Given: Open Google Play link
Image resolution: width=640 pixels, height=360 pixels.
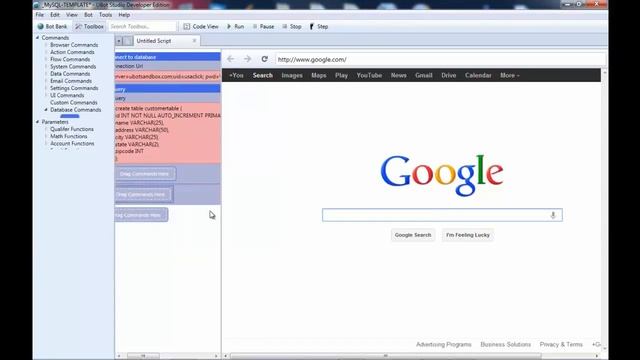Looking at the screenshot, I should click(x=341, y=76).
